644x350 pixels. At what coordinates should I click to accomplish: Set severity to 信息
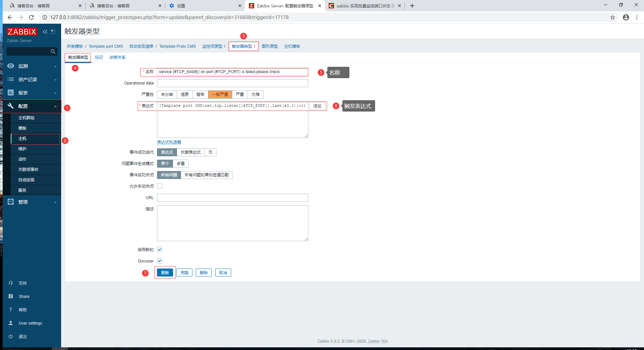[x=185, y=95]
